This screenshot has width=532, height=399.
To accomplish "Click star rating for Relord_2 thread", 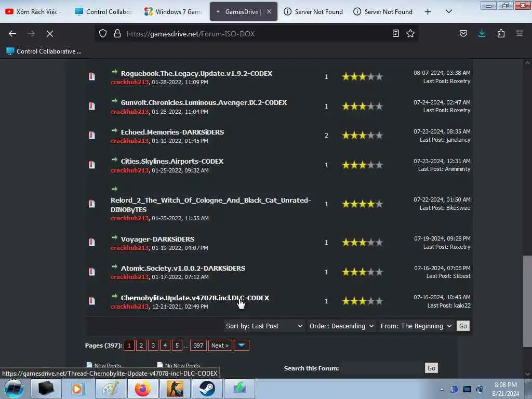I will click(x=362, y=204).
